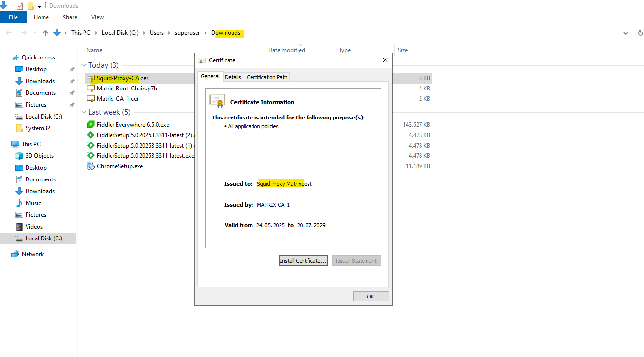The width and height of the screenshot is (644, 357).
Task: Select the General tab in Certificate dialog
Action: (x=210, y=76)
